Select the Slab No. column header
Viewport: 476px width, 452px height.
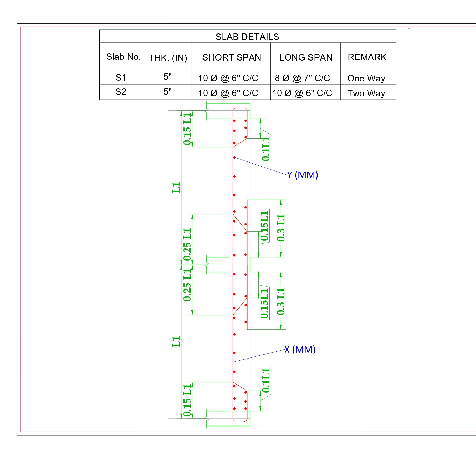click(x=124, y=57)
